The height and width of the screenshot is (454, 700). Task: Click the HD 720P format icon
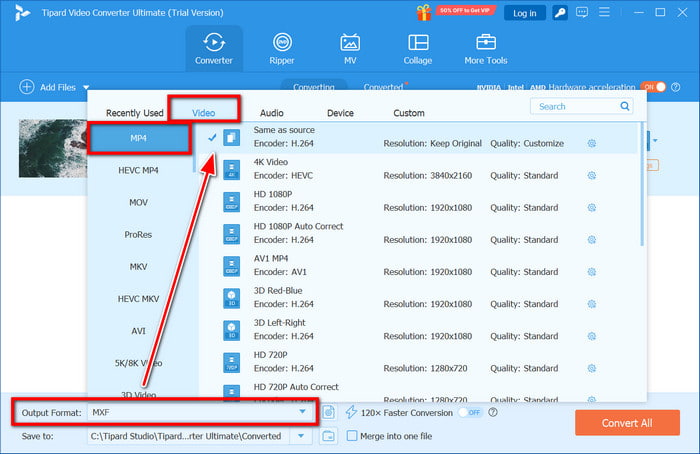[x=231, y=362]
